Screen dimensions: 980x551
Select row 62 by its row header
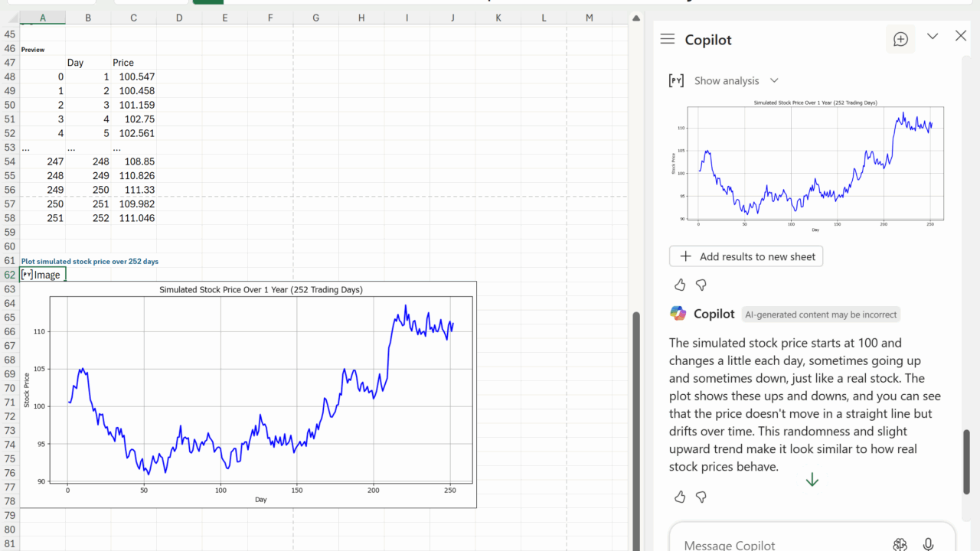(x=10, y=275)
